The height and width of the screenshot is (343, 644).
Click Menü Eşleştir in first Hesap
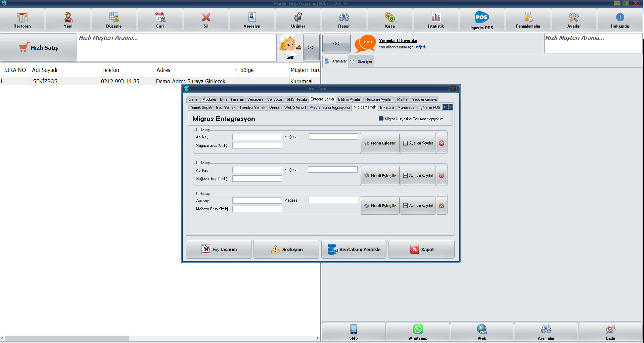pyautogui.click(x=380, y=143)
